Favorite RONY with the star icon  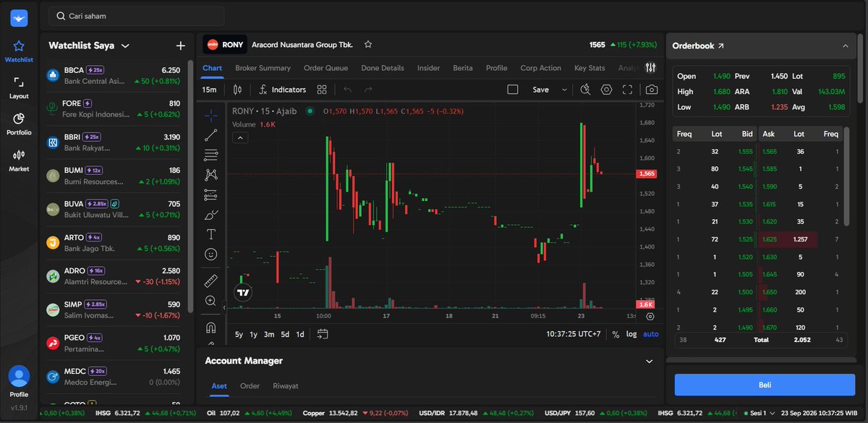368,45
